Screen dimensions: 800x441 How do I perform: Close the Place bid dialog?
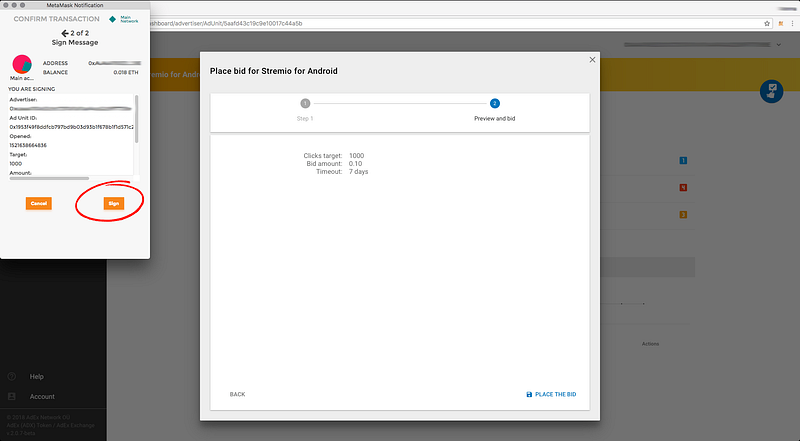tap(592, 60)
